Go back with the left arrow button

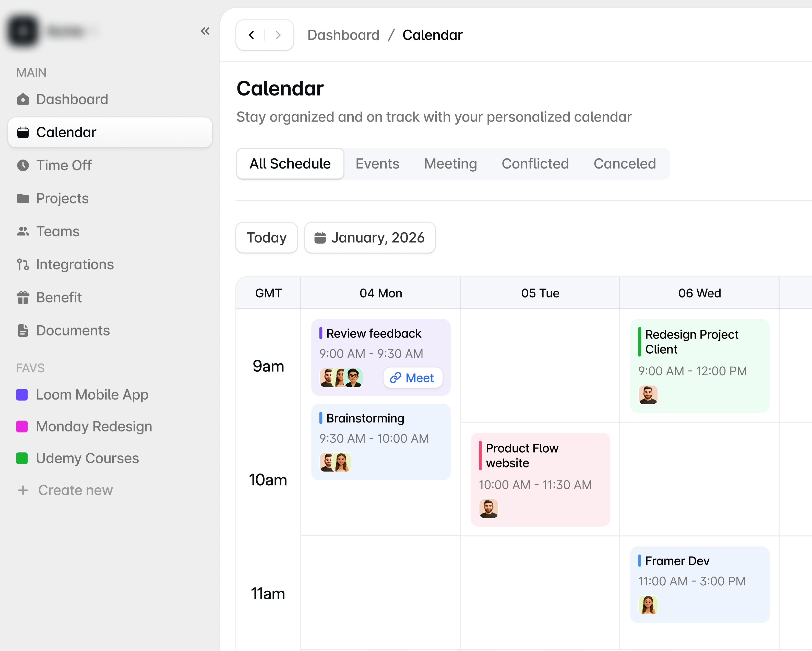point(252,35)
